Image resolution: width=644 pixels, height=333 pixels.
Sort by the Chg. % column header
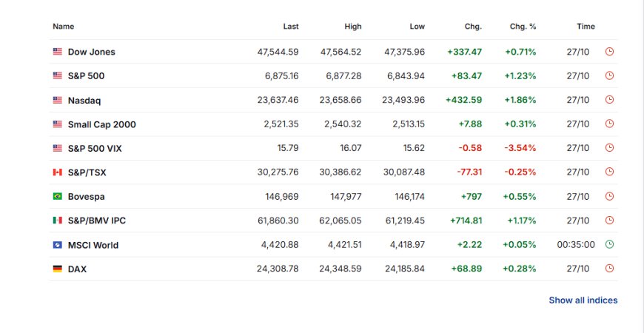point(523,27)
